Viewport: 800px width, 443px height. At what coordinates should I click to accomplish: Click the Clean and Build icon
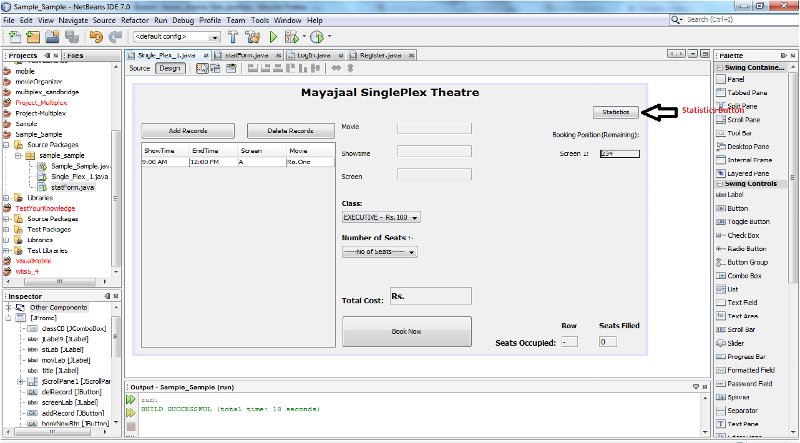(x=252, y=37)
